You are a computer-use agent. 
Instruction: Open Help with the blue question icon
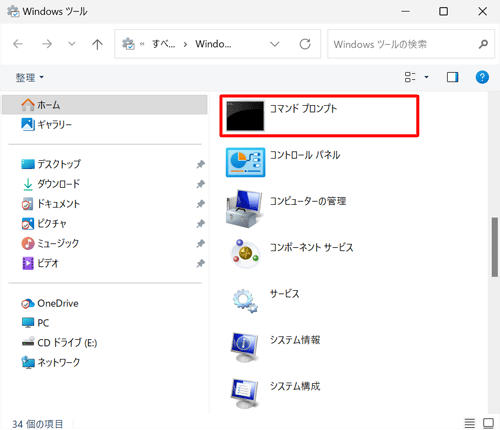[x=482, y=77]
